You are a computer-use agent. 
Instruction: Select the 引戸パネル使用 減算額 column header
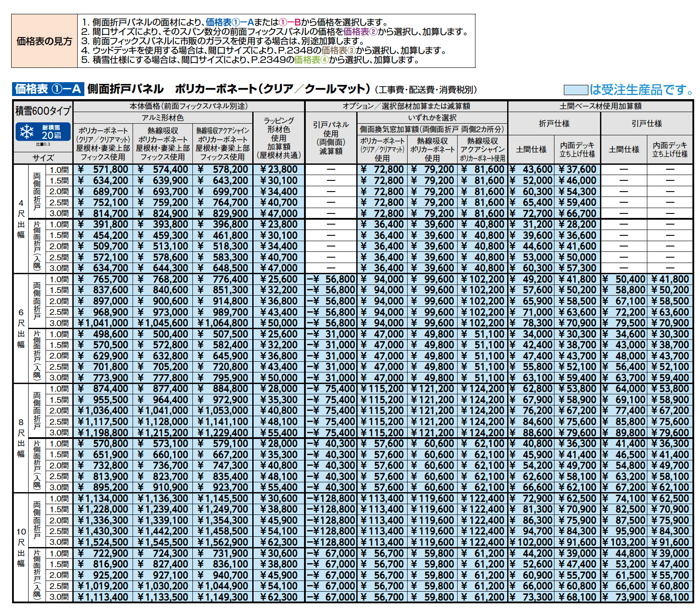click(x=331, y=138)
